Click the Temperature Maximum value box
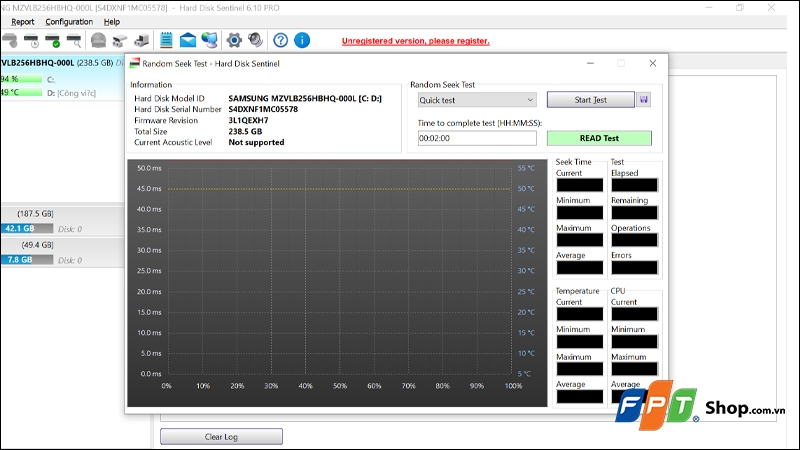Viewport: 800px width, 450px height. 580,369
